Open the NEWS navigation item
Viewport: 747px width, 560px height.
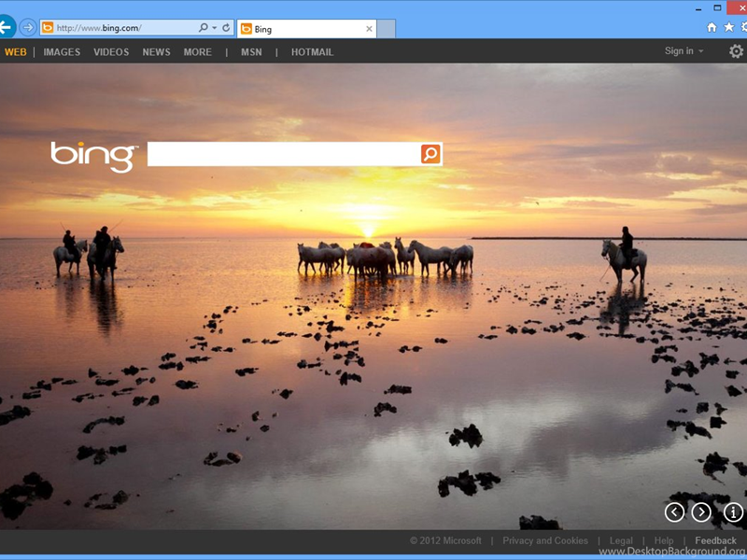tap(156, 52)
